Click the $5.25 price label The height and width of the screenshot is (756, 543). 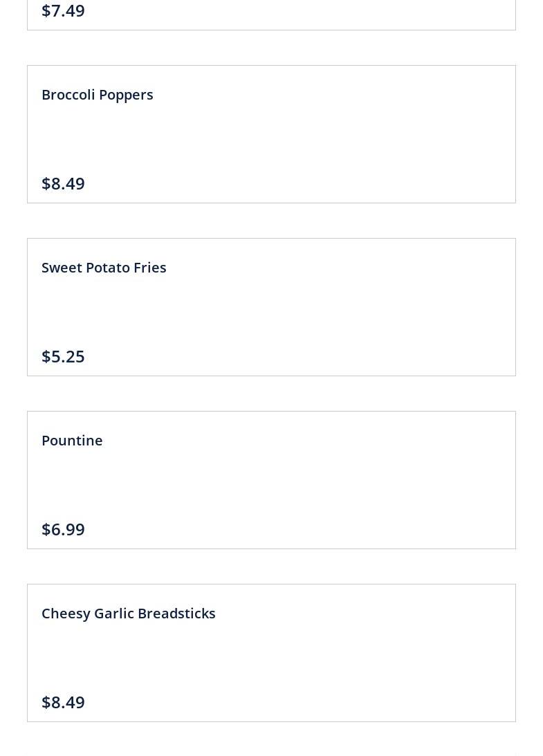[63, 356]
